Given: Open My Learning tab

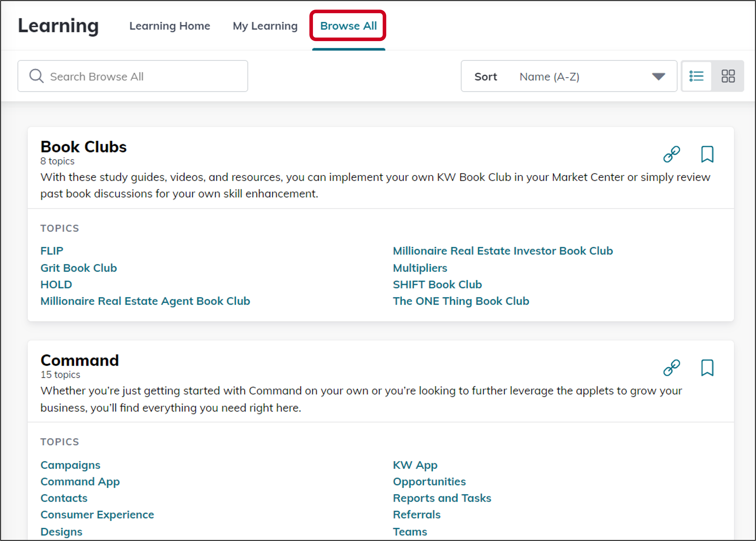Looking at the screenshot, I should (265, 26).
